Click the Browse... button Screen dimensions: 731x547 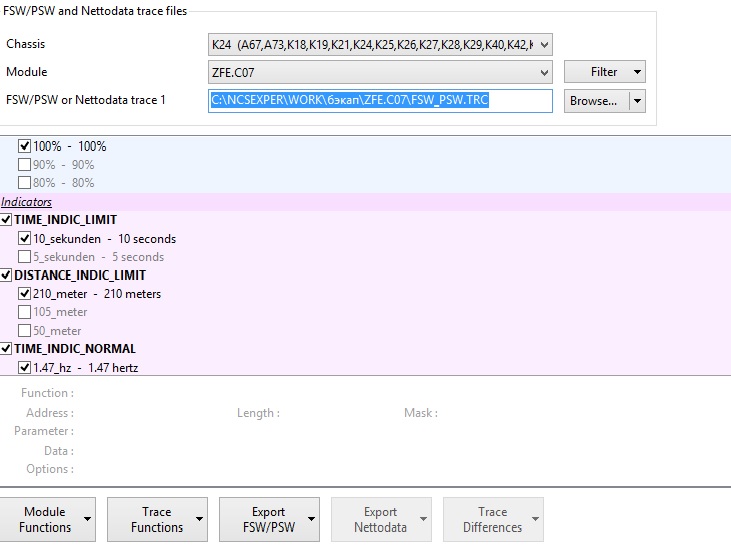click(x=593, y=101)
